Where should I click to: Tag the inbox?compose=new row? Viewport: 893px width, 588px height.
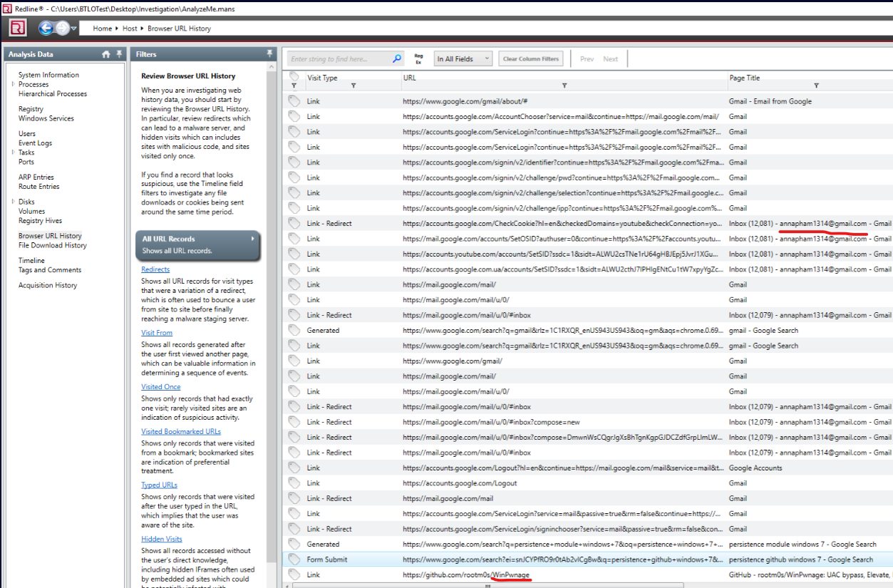tap(294, 422)
